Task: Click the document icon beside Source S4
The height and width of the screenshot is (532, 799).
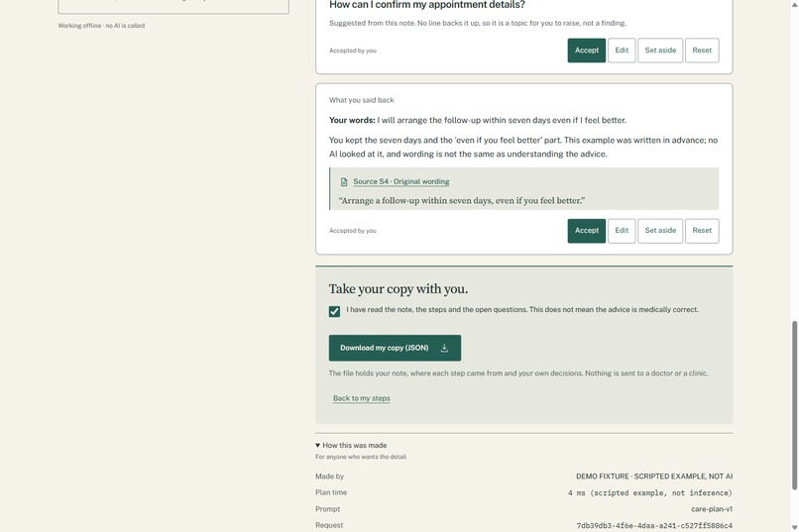Action: [x=344, y=181]
